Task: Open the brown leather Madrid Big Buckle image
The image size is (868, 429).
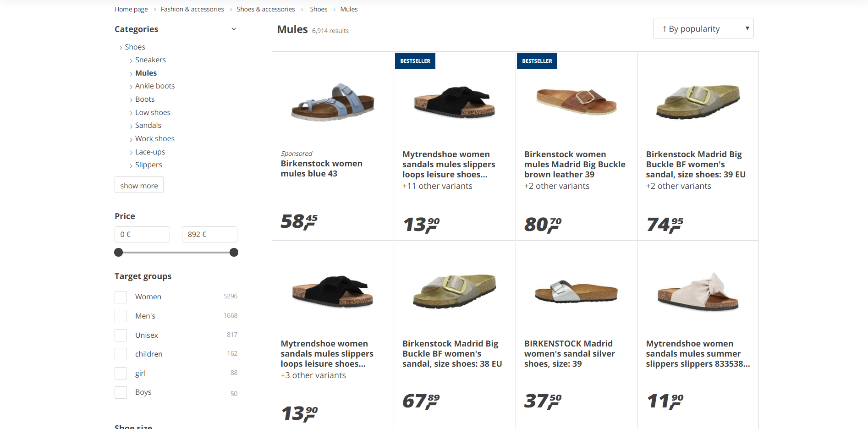Action: pos(576,101)
